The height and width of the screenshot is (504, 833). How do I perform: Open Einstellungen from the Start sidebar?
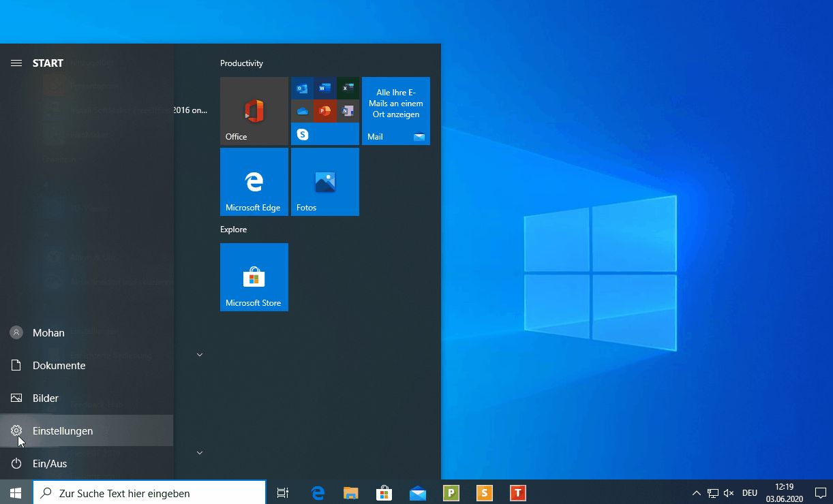point(87,430)
